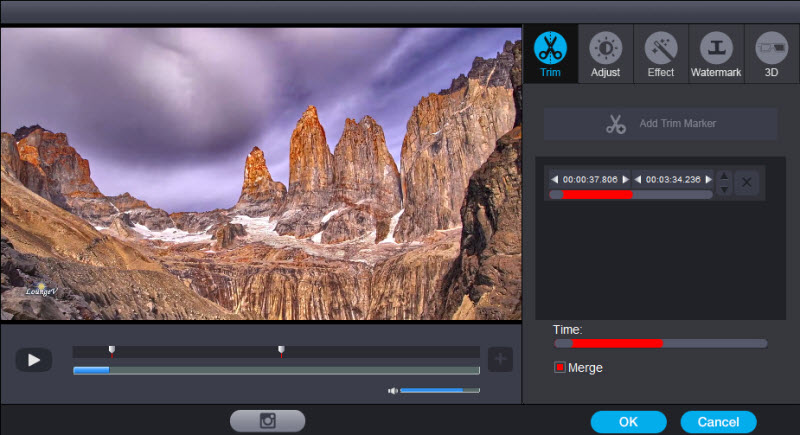The image size is (800, 435).
Task: Switch to the Adjust tab
Action: 605,54
